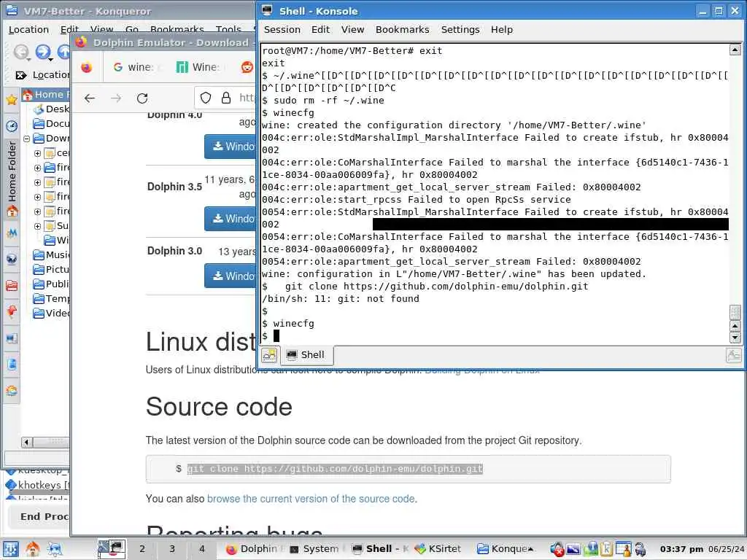Open the K menu on the taskbar
747x560 pixels.
(10, 549)
